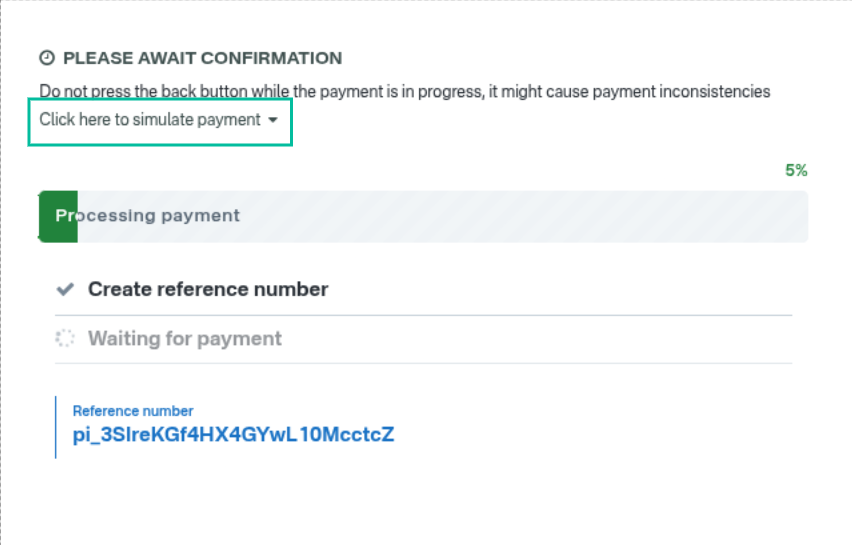Click the PLEASE AWAIT CONFIRMATION heading
Viewport: 852px width, 545px height.
tap(202, 58)
